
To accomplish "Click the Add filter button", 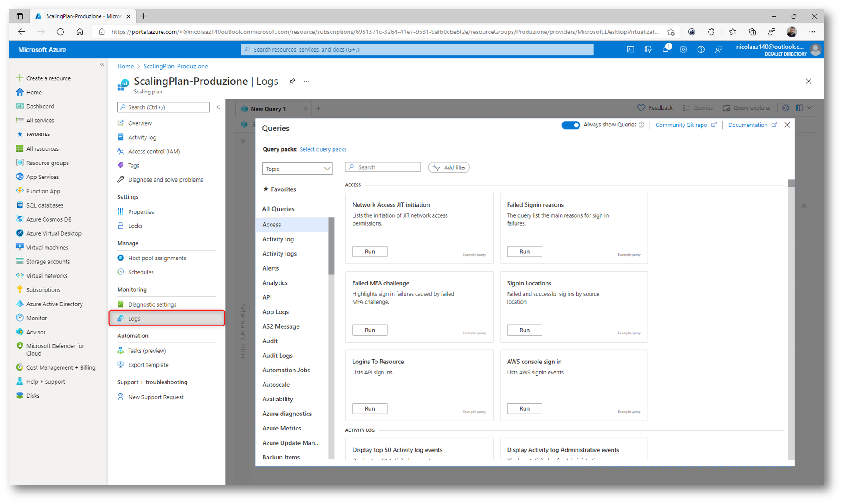I will (449, 167).
